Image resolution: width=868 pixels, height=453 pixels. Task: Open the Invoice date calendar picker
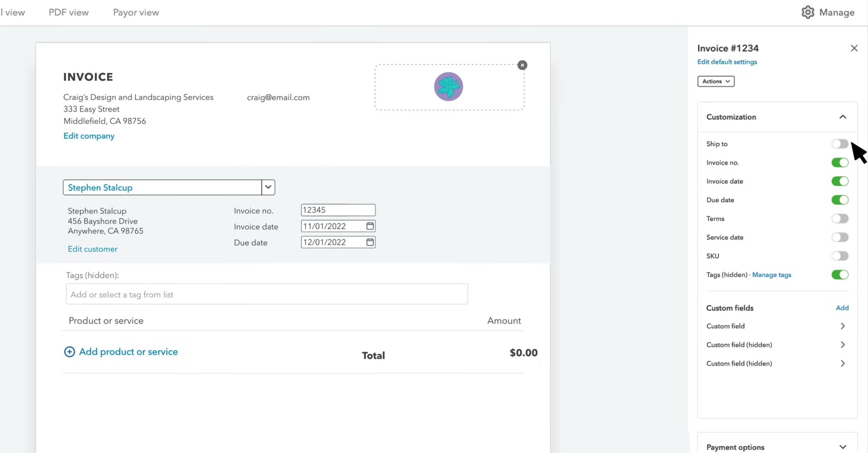tap(370, 226)
